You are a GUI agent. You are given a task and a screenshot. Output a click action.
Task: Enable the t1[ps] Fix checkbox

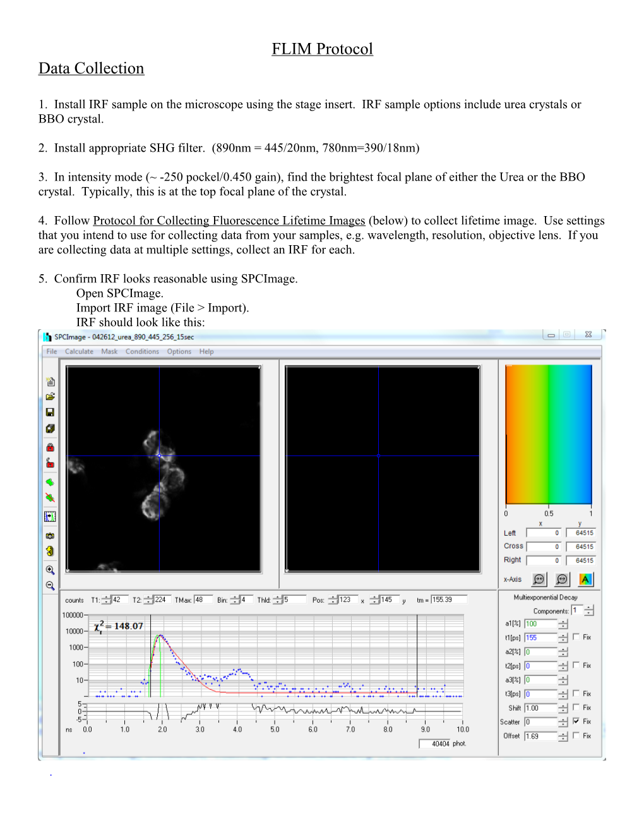[x=576, y=637]
